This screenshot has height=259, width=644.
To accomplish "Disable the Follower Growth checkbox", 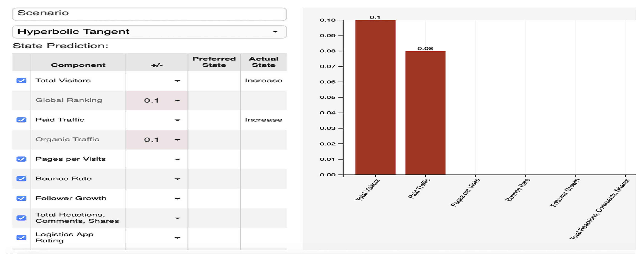I will tap(21, 199).
